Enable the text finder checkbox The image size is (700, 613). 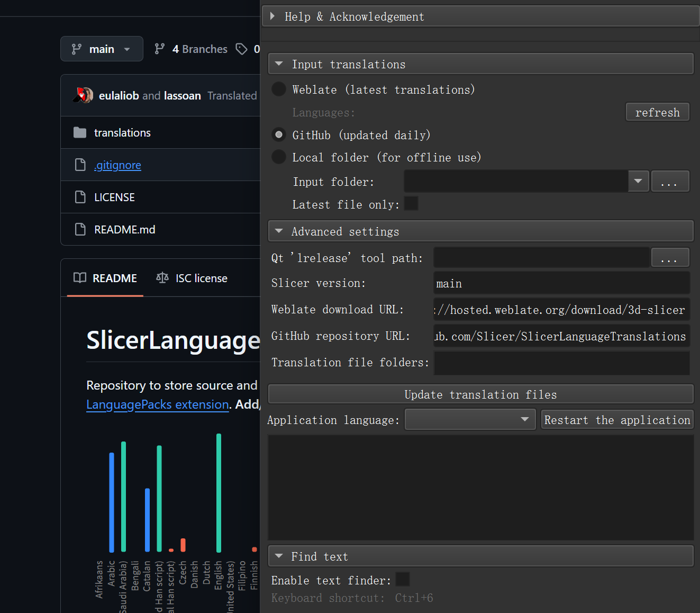click(x=403, y=580)
